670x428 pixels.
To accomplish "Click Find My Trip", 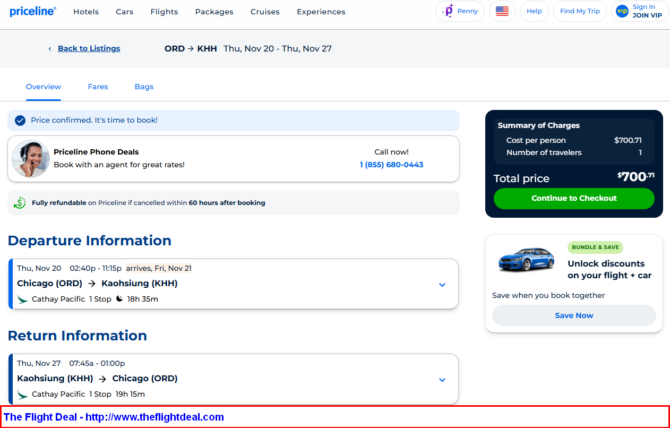I will [x=580, y=11].
